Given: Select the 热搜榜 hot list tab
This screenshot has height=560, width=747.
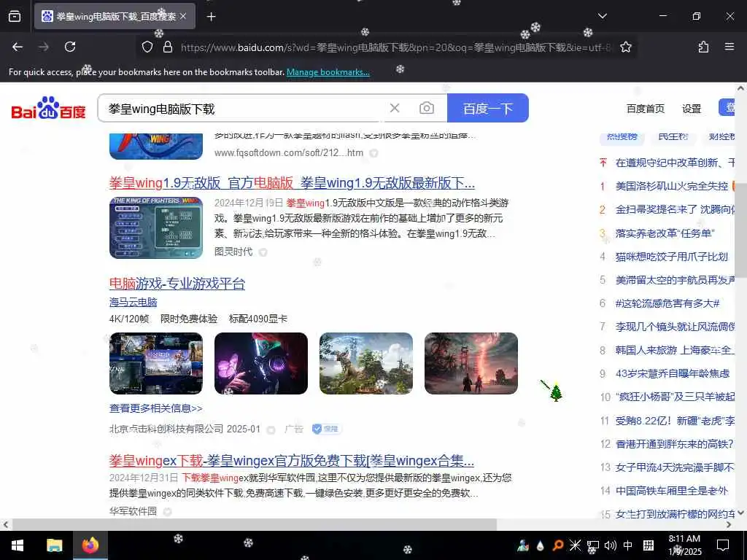Looking at the screenshot, I should [x=622, y=136].
